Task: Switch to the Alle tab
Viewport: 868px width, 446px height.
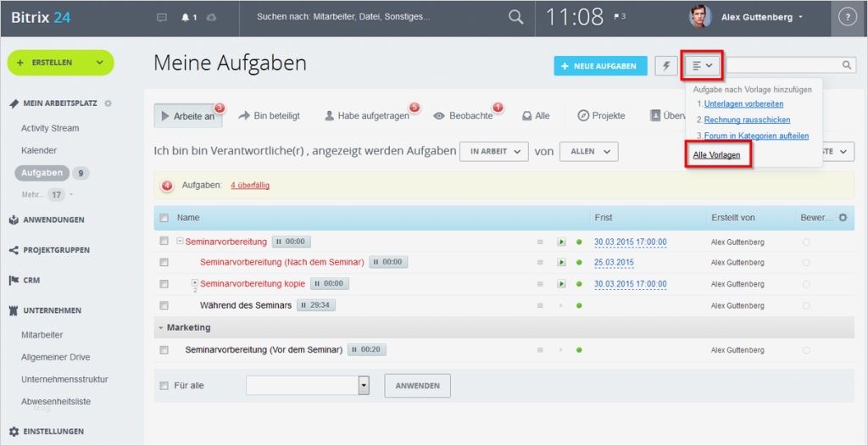Action: pos(536,116)
